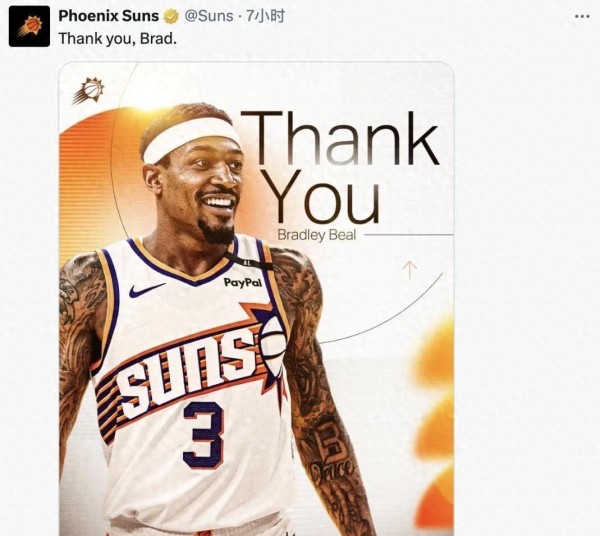Click the basketball graphic on jersey sunburst
Image resolution: width=600 pixels, height=536 pixels.
tap(272, 340)
